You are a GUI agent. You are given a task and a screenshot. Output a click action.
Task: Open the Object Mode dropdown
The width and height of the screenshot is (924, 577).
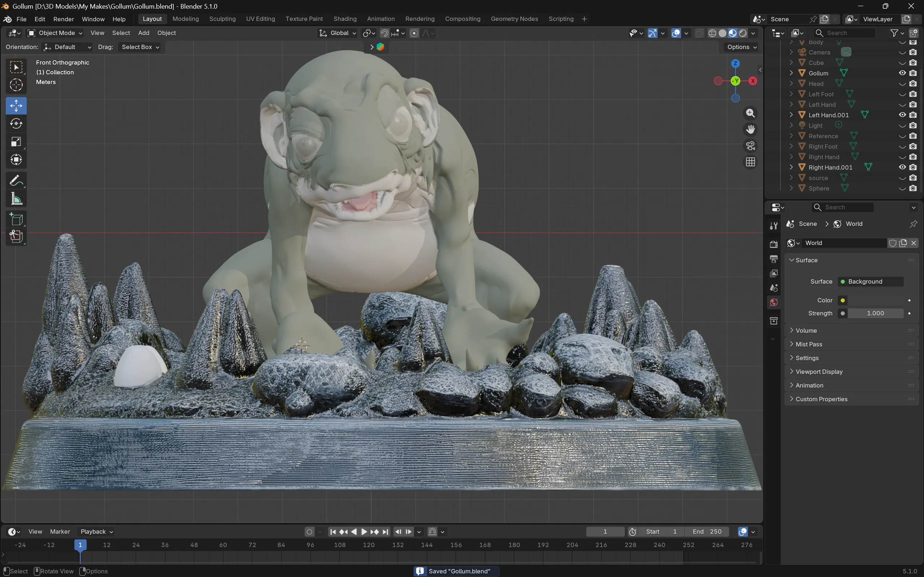(55, 33)
